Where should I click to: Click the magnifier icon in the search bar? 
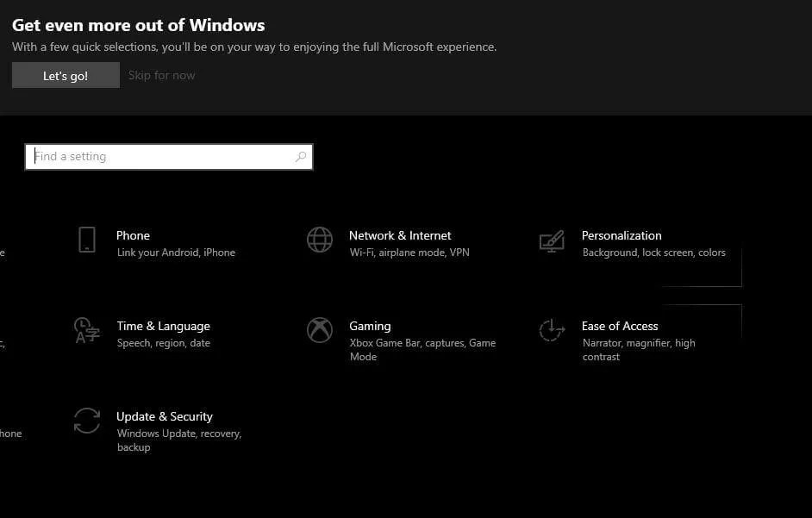coord(300,156)
